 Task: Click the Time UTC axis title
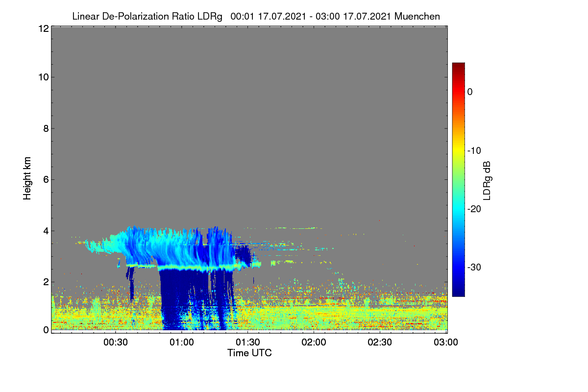coord(249,353)
